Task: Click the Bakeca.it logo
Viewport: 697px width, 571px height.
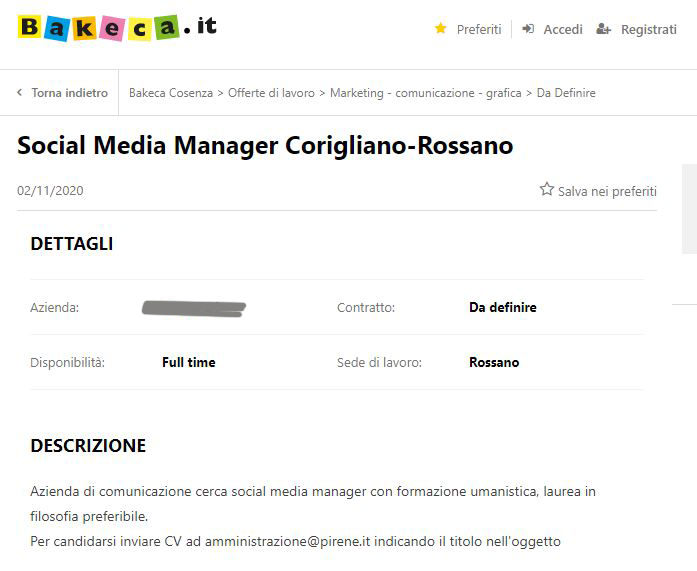Action: [x=116, y=27]
